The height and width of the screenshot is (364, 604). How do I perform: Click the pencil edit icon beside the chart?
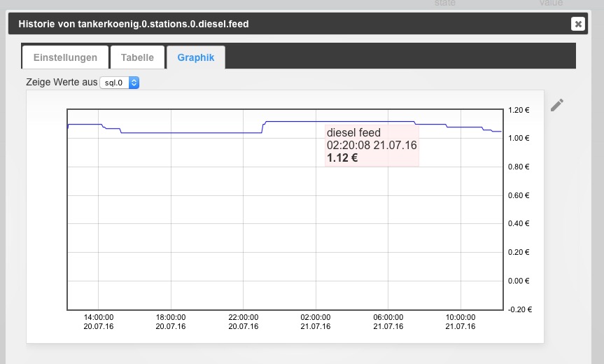[x=556, y=105]
